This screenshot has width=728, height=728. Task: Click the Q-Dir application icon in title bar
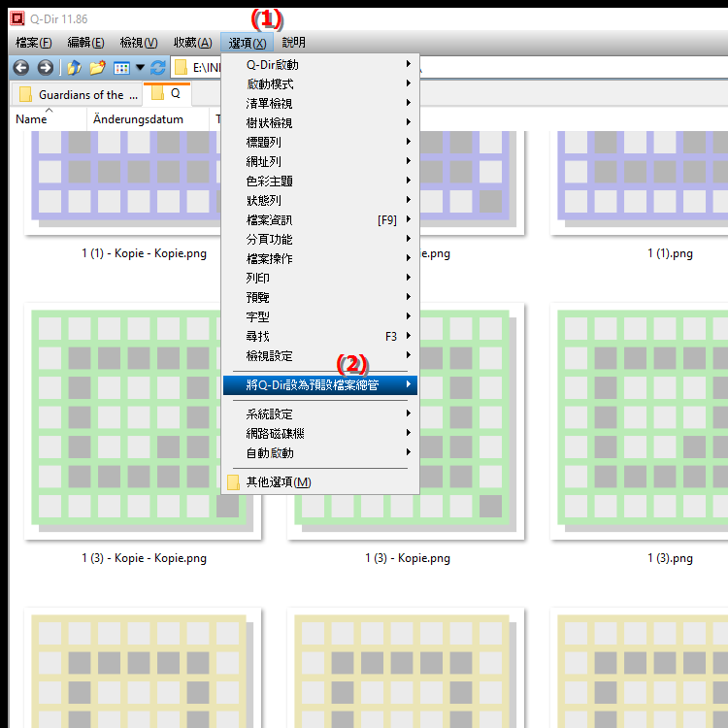pyautogui.click(x=17, y=18)
